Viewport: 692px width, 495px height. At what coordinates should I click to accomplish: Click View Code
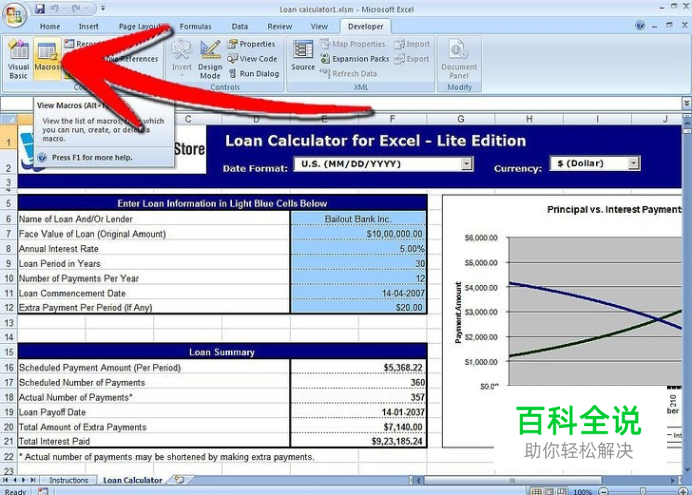point(252,59)
